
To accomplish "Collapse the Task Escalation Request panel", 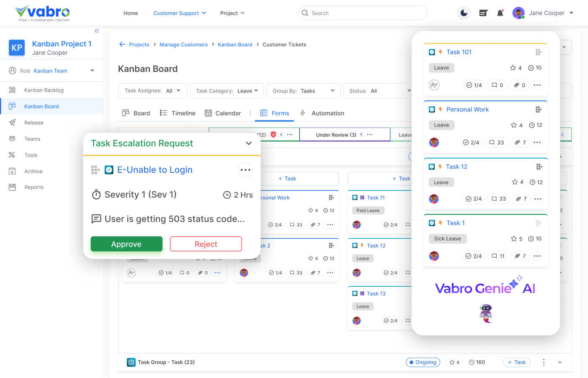I will pos(249,143).
